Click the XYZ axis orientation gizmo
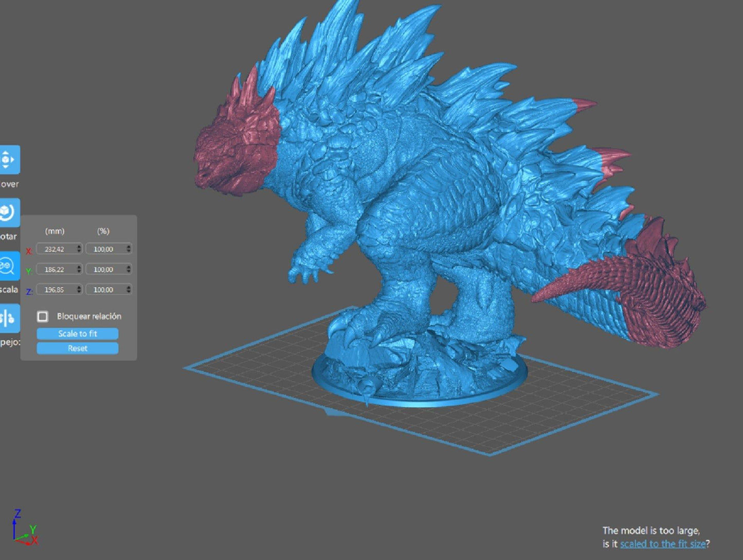743x560 pixels. tap(24, 528)
